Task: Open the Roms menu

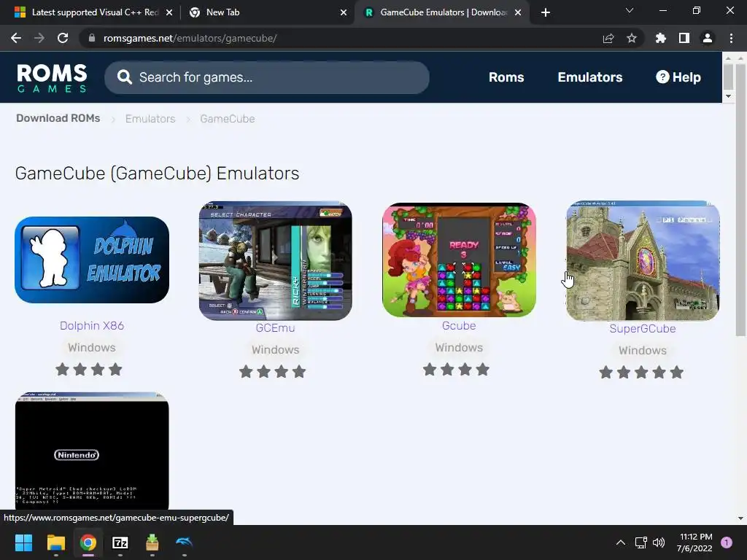Action: click(x=506, y=77)
